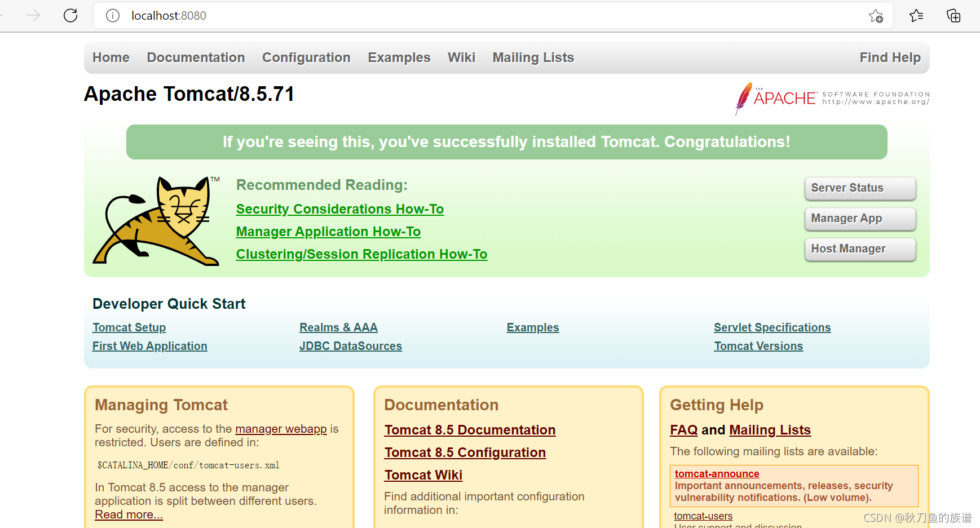The image size is (980, 528).
Task: Click the Server Status button
Action: 860,188
